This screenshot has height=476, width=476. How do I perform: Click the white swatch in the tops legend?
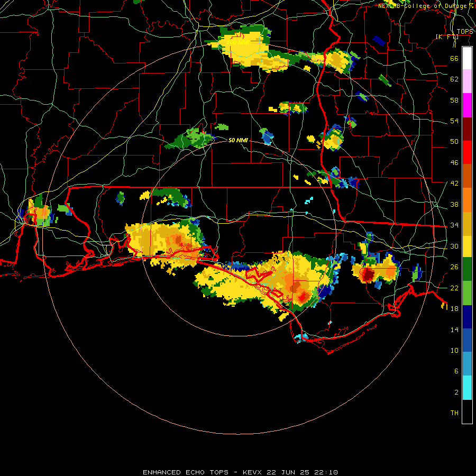coord(467,58)
